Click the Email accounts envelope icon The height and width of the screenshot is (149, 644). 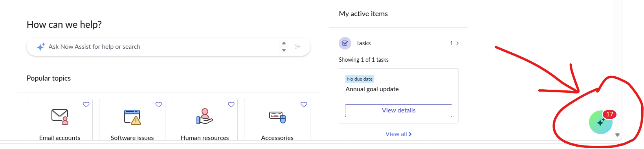point(60,117)
